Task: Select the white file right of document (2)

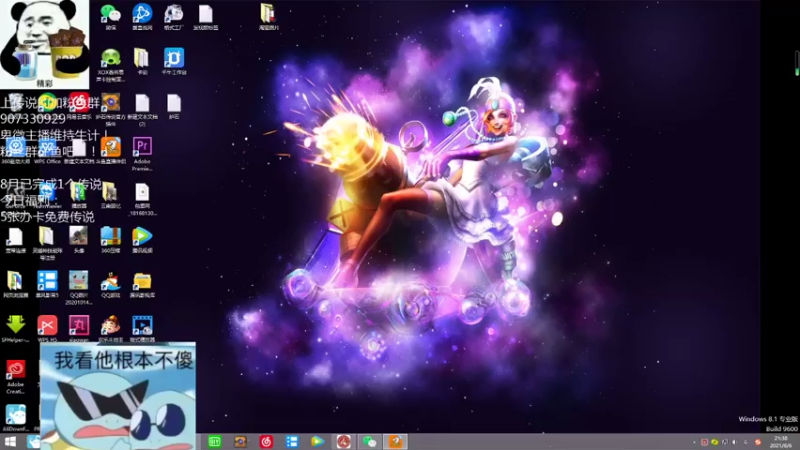Action: coord(173,106)
